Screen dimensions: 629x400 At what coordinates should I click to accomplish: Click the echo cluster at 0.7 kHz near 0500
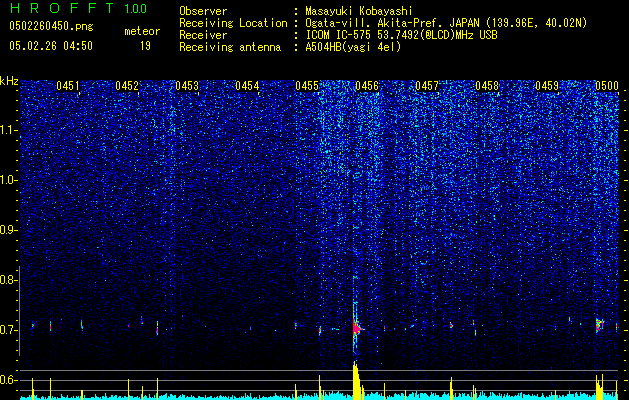pyautogui.click(x=600, y=325)
